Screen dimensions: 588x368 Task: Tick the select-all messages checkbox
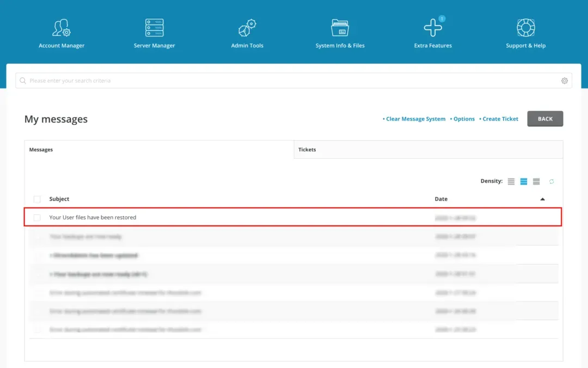tap(37, 199)
